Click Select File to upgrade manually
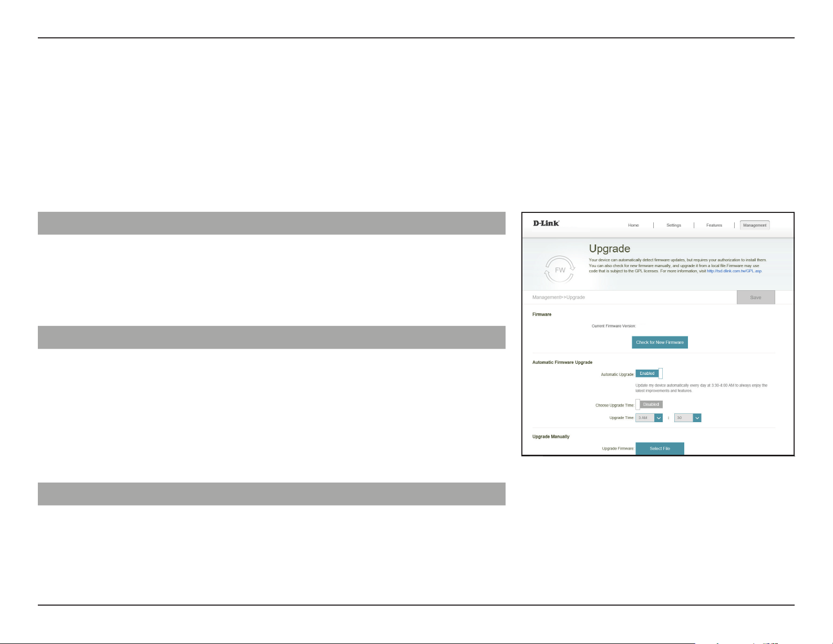The image size is (833, 644). pyautogui.click(x=660, y=448)
